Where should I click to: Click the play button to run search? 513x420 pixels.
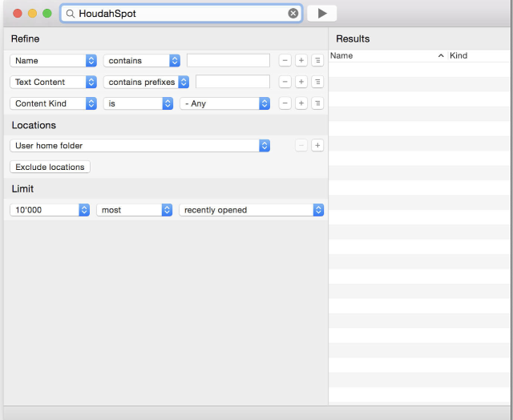click(x=321, y=14)
